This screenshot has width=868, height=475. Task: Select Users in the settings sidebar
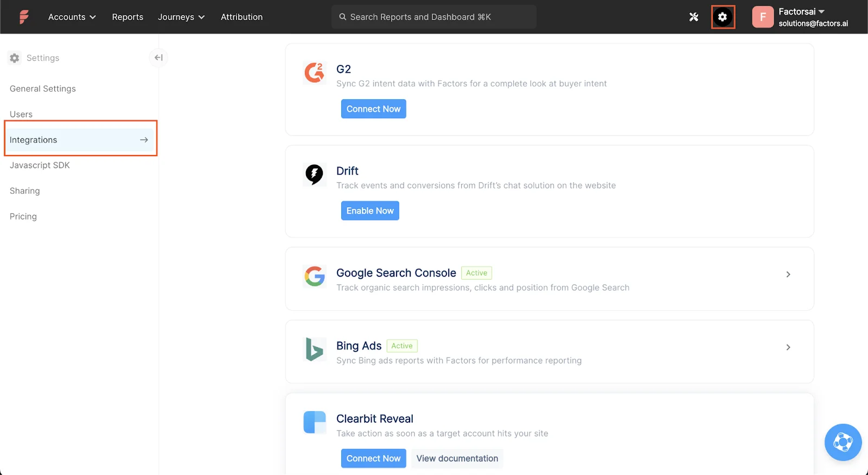click(21, 114)
